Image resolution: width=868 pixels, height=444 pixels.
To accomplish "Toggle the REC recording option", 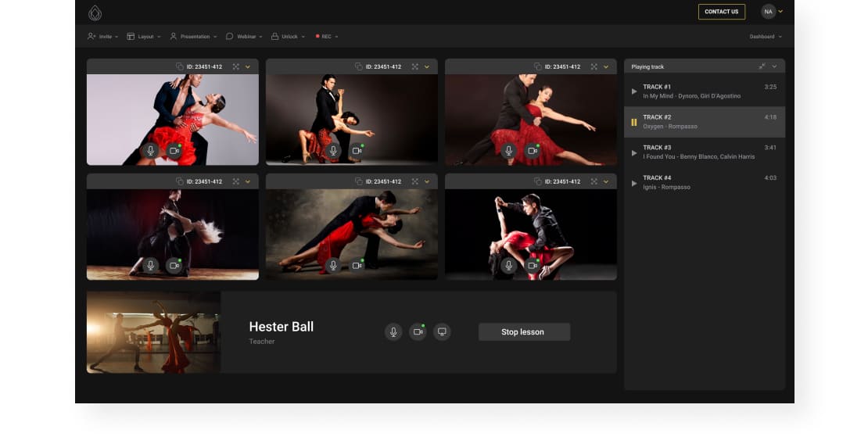I will coord(326,37).
